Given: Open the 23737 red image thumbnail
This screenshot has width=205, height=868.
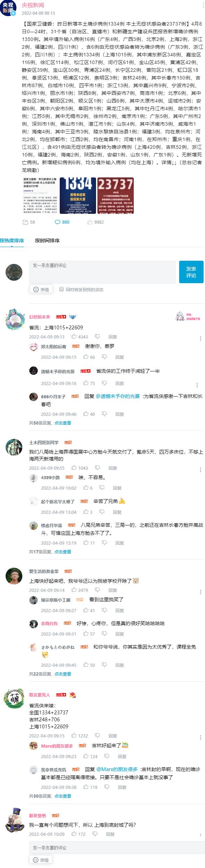Looking at the screenshot, I should point(115,196).
